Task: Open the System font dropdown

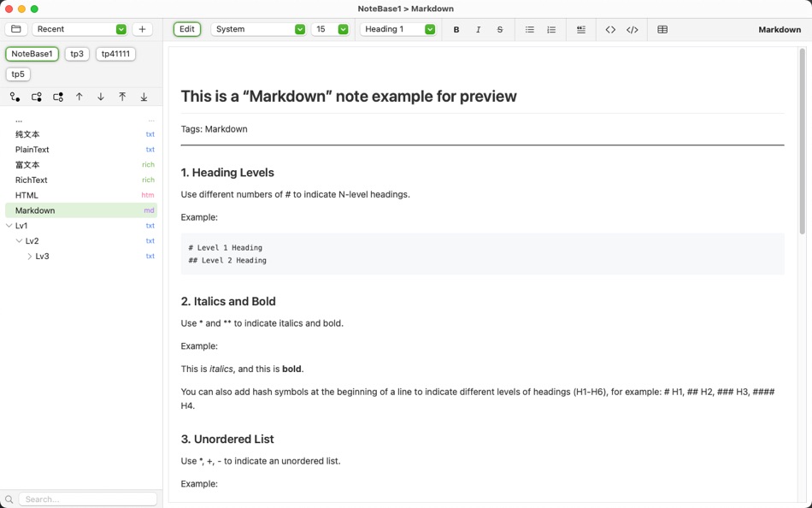Action: pyautogui.click(x=258, y=29)
